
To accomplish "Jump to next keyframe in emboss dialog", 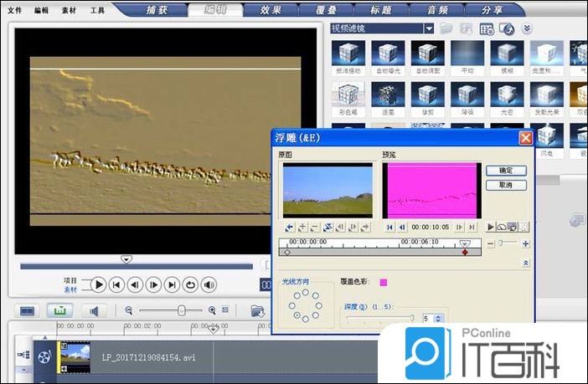I will [353, 227].
